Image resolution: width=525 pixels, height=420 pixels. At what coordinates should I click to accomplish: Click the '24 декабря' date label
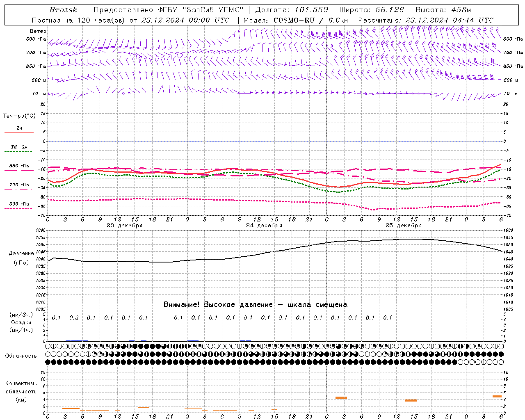click(x=264, y=226)
